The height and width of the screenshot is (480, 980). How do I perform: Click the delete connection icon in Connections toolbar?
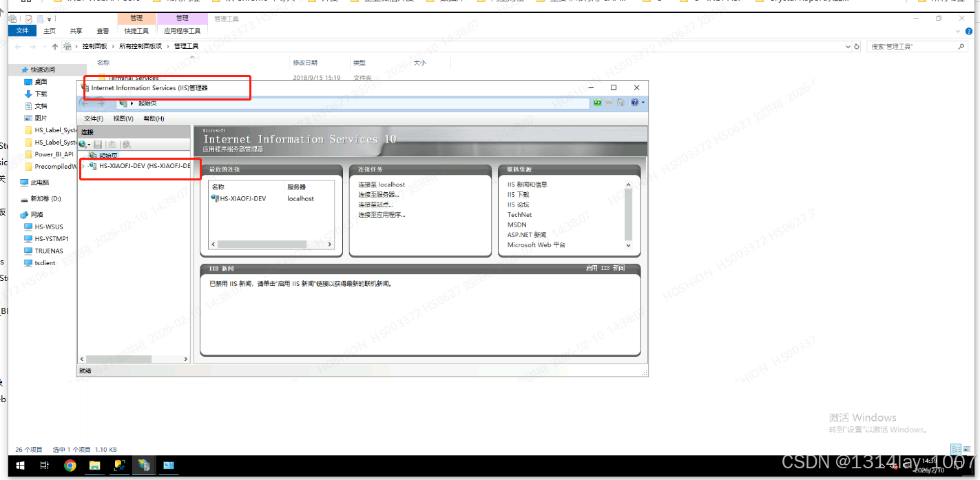point(127,145)
